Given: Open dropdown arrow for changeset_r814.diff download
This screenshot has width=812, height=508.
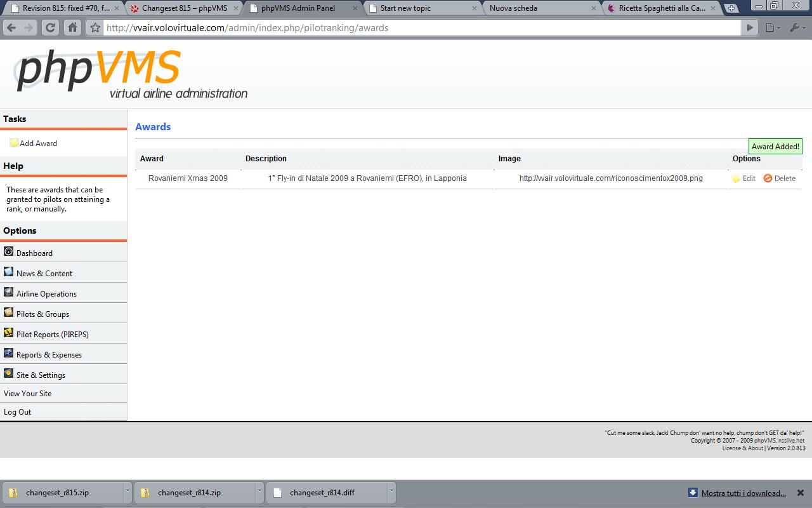Looking at the screenshot, I should point(391,491).
